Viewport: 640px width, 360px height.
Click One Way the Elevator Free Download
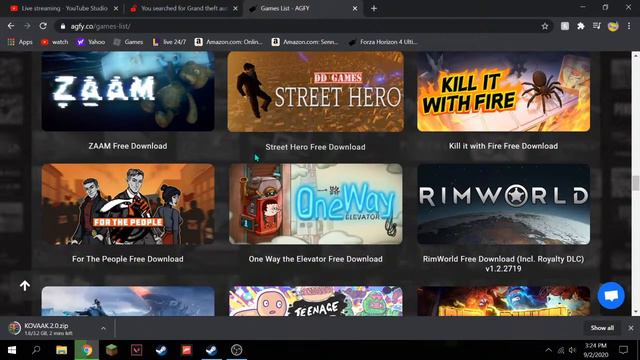316,259
